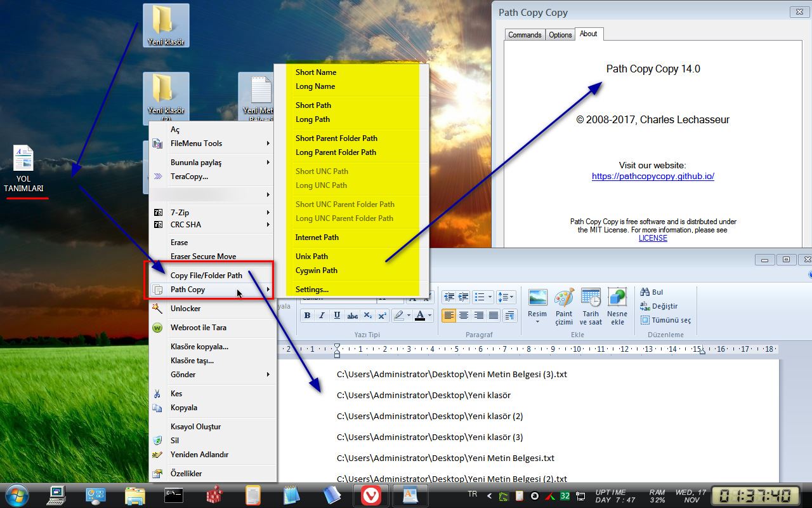The image size is (812, 508).
Task: Expand the CRC SHA submenu
Action: [x=213, y=225]
